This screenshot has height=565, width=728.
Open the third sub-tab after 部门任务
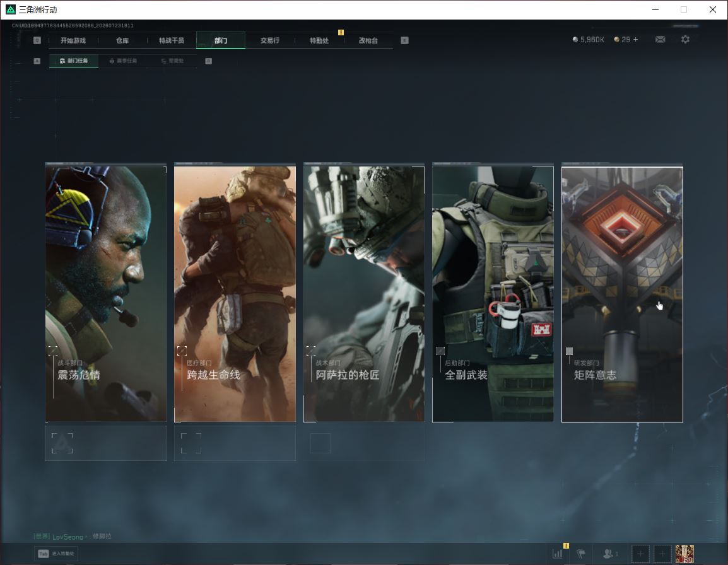pyautogui.click(x=172, y=61)
